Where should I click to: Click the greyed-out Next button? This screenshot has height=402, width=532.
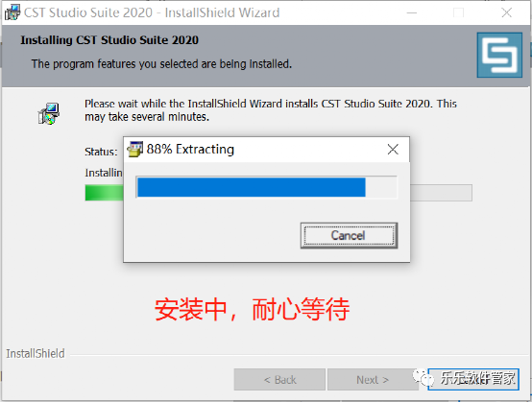tap(373, 380)
